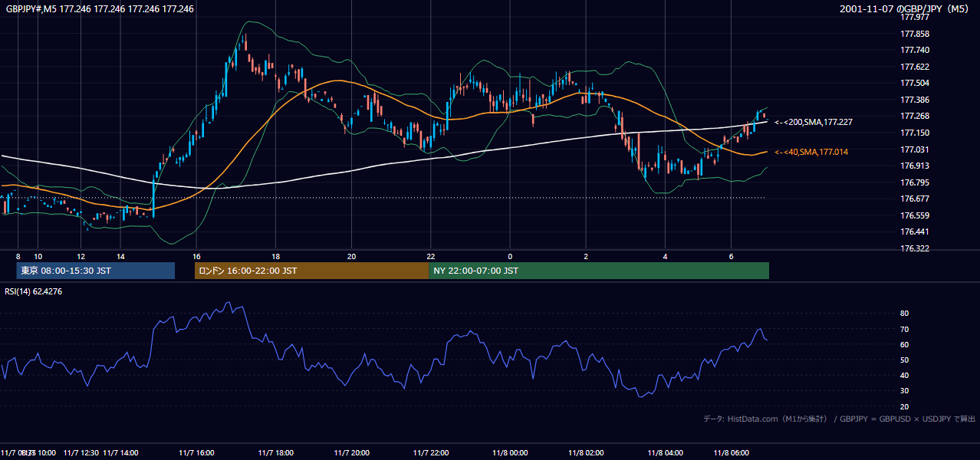Image resolution: width=980 pixels, height=460 pixels.
Task: Click price axis value 177.504
Action: (x=914, y=83)
